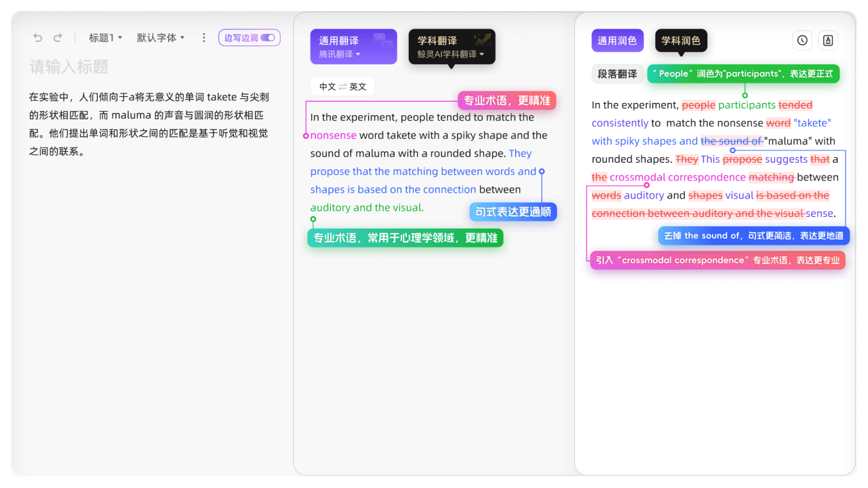Open the 鲸灵AI学科翻译 engine dropdown
868x488 pixels.
click(x=451, y=54)
